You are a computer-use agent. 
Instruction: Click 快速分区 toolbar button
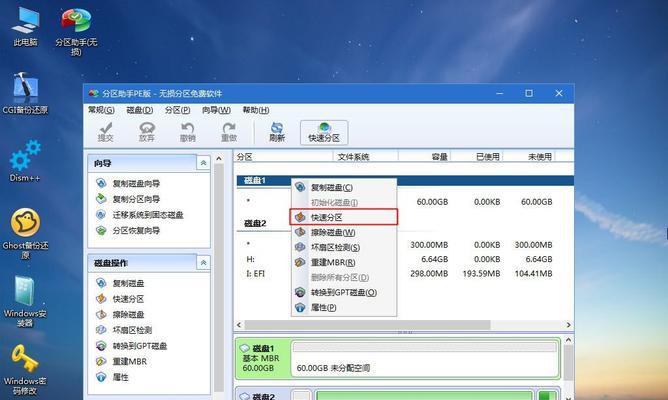(x=324, y=132)
